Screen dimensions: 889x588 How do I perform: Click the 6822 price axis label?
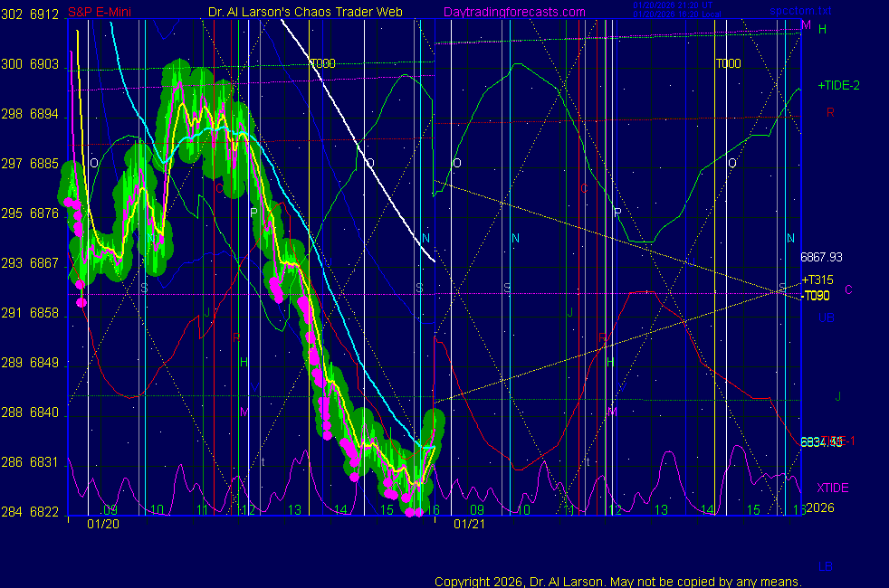click(x=44, y=512)
